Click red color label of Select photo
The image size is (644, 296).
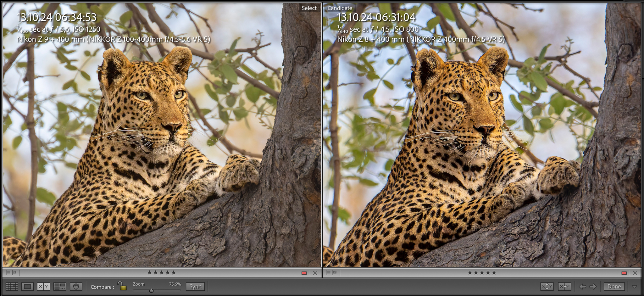(x=304, y=273)
